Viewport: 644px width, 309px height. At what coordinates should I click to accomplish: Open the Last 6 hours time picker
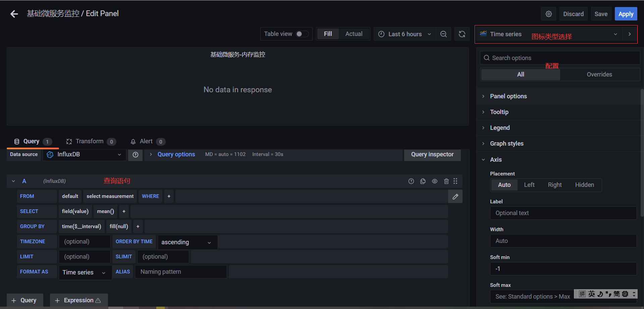pos(405,34)
